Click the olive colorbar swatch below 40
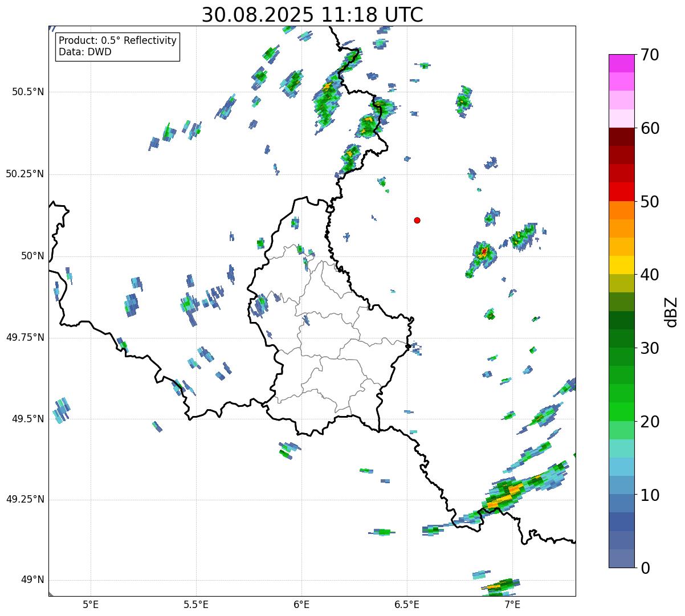 [621, 283]
